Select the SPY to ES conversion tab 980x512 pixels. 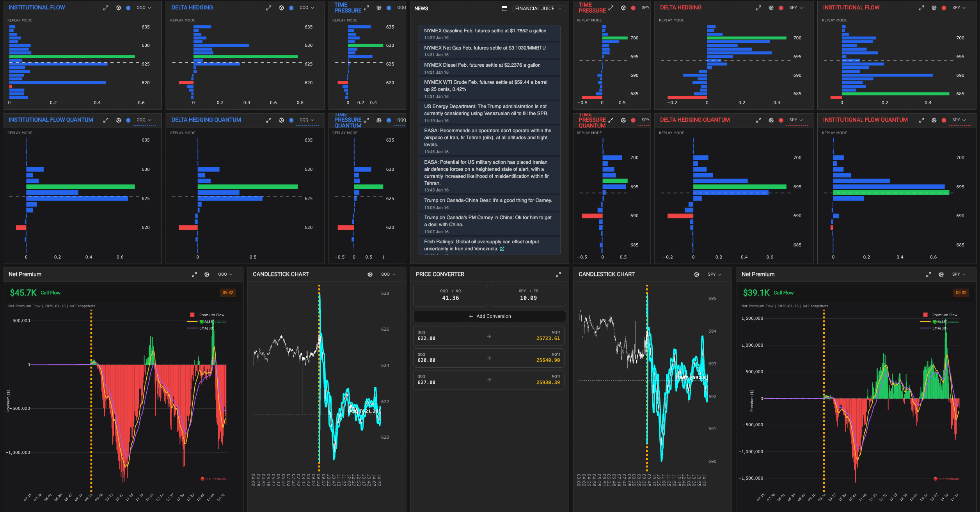(528, 295)
